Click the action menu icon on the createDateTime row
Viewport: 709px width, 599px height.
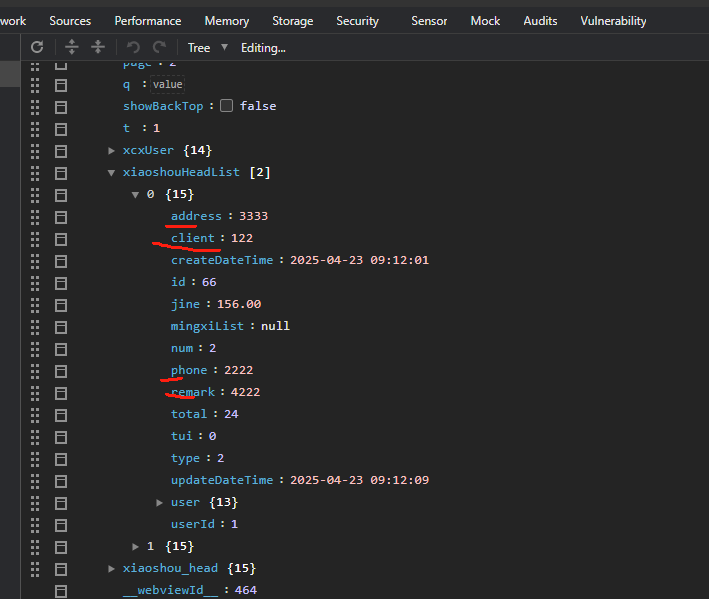click(x=61, y=261)
